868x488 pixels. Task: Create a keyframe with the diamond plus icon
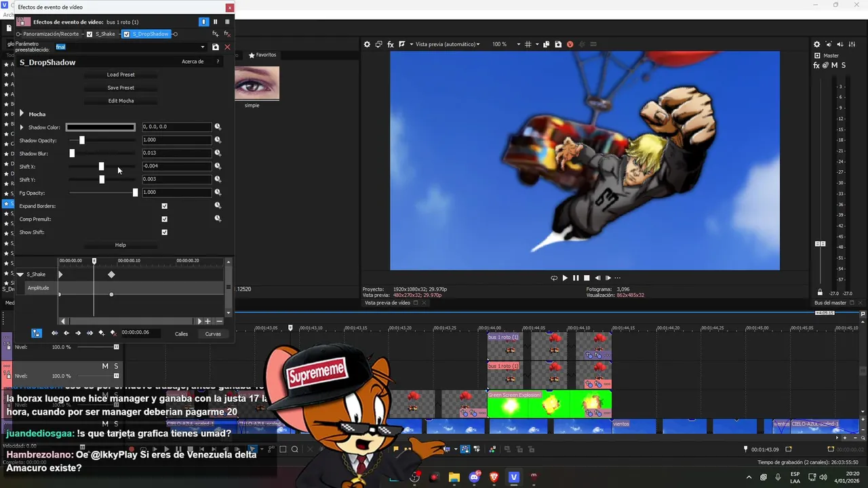(x=101, y=333)
